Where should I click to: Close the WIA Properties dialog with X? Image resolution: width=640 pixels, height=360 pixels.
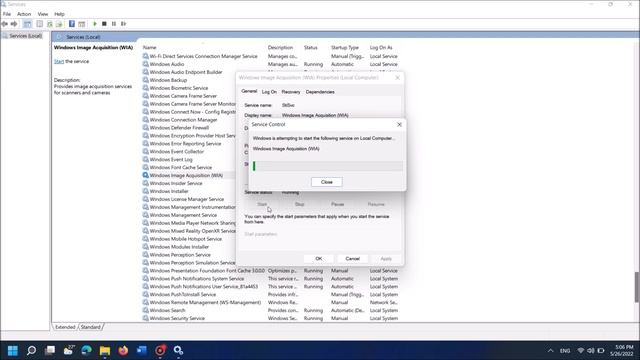[398, 78]
